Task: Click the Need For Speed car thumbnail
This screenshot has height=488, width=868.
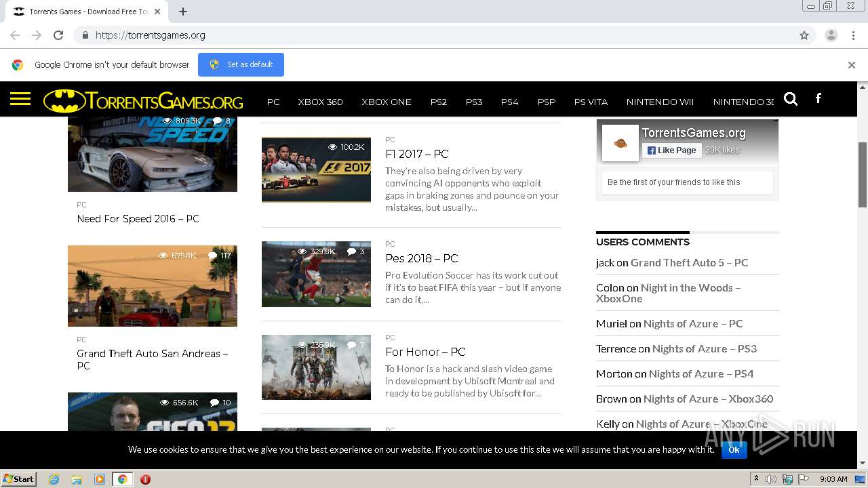Action: [x=153, y=154]
